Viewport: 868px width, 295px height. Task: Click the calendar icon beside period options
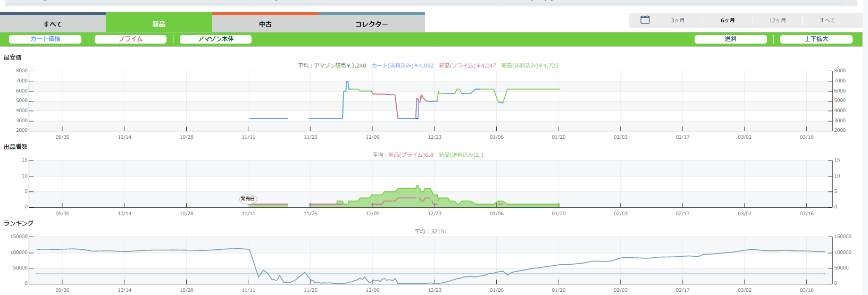(645, 20)
